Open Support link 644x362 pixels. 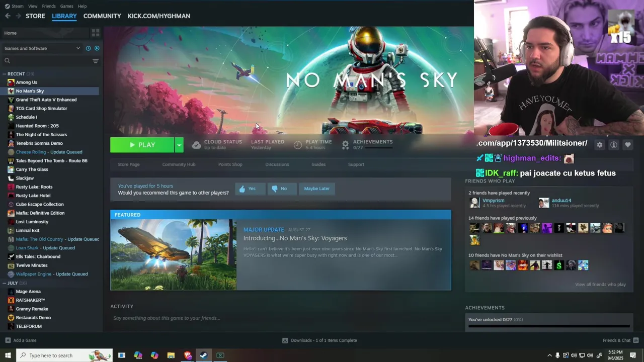click(x=356, y=164)
